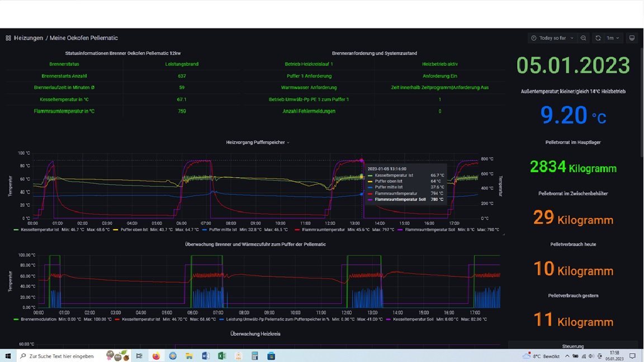Screen dimensions: 644x362
Task: Open the Windows Start menu
Action: click(8, 356)
